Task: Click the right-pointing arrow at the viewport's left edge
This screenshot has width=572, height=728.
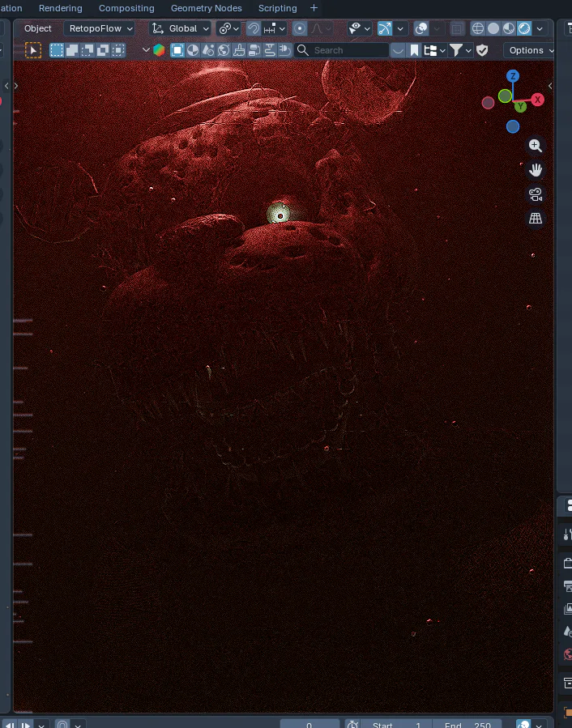Action: [x=16, y=86]
